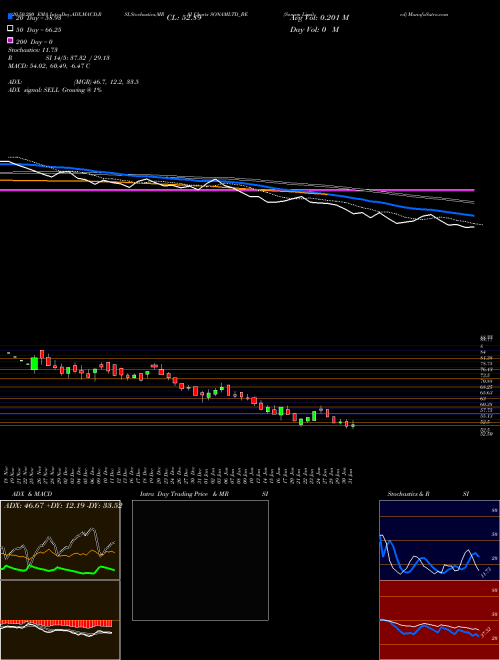Click the ADX indicator chart with green line

point(60,540)
